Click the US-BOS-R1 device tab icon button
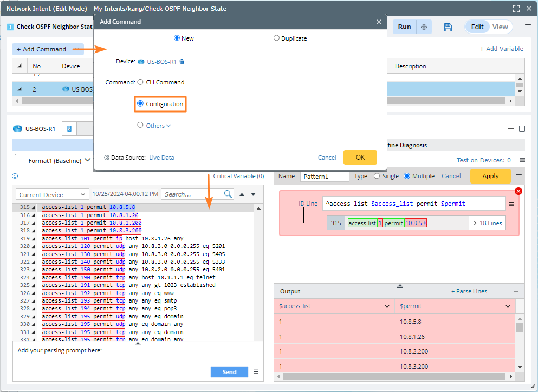538x392 pixels. (x=69, y=129)
